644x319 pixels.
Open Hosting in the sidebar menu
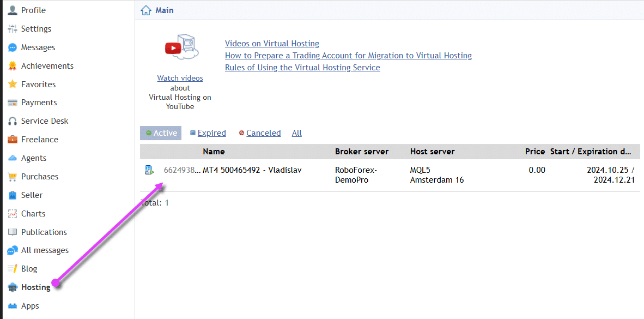(x=35, y=287)
